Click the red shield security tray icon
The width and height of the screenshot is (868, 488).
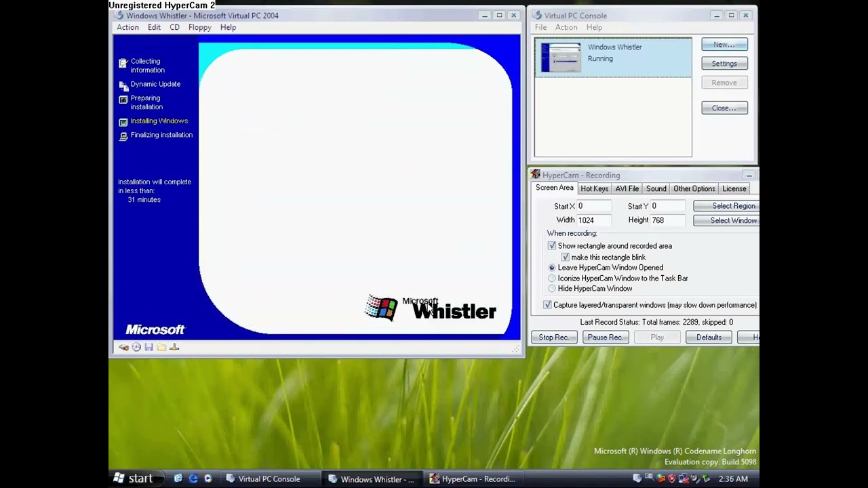pyautogui.click(x=672, y=479)
